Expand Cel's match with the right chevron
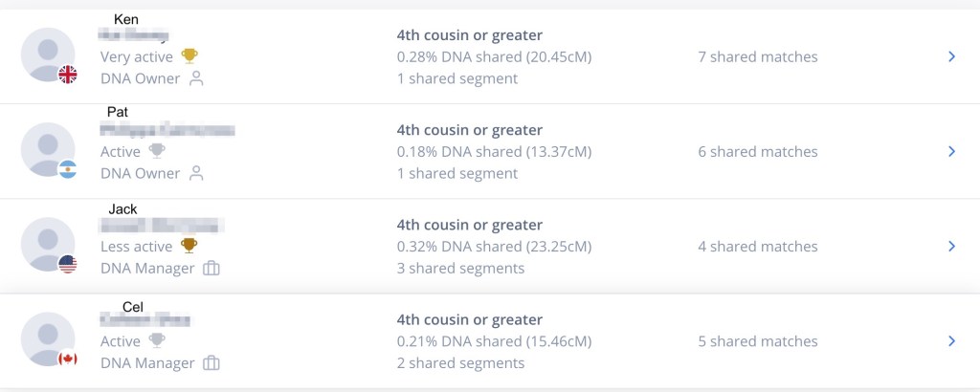This screenshot has height=392, width=980. pos(951,340)
